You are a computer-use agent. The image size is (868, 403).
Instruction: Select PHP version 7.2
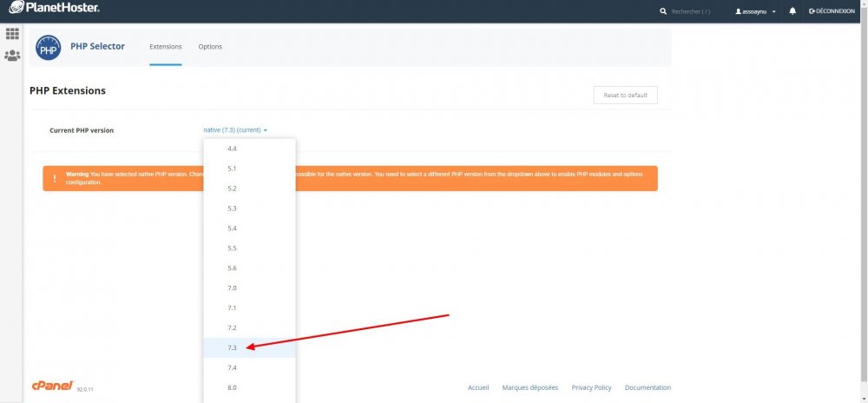click(x=249, y=327)
